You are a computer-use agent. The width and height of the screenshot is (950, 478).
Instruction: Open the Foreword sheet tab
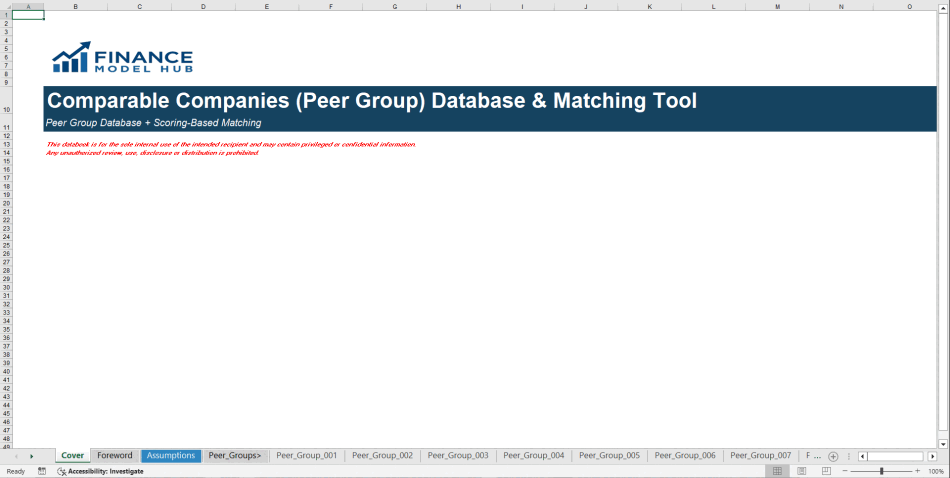pos(114,456)
